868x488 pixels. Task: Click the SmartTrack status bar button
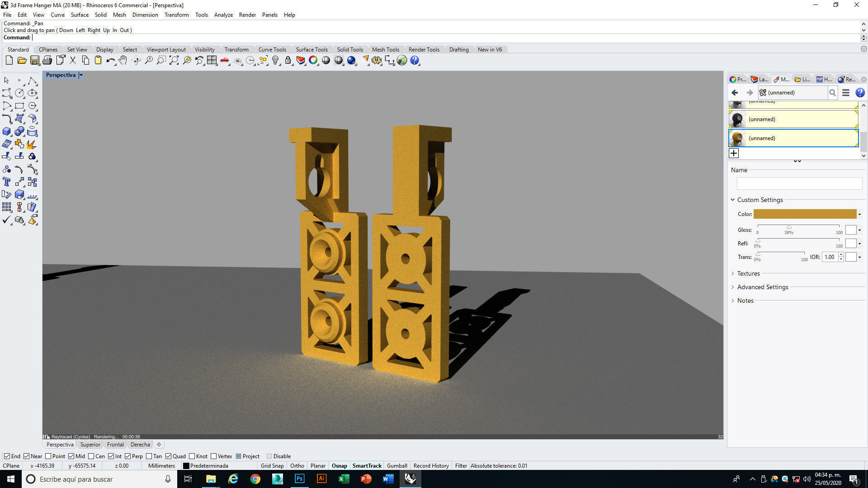(367, 465)
